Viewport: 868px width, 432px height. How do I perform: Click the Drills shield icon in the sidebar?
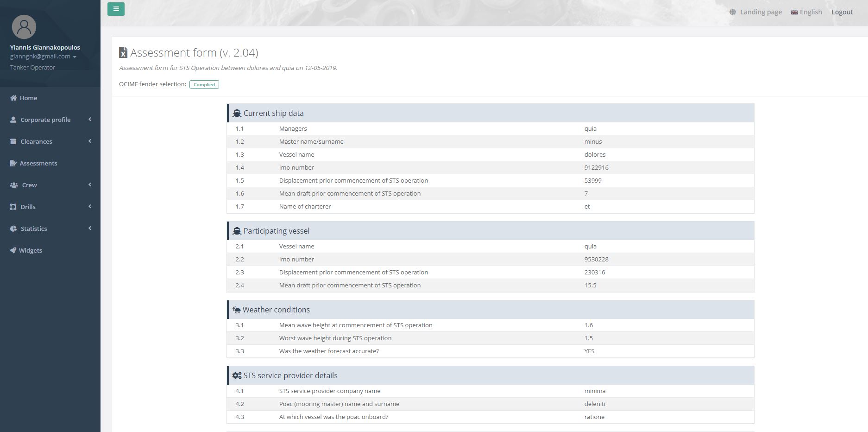coord(13,207)
